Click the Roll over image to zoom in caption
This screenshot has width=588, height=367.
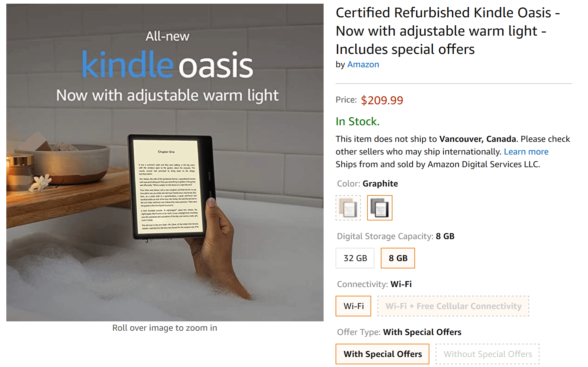tap(165, 328)
